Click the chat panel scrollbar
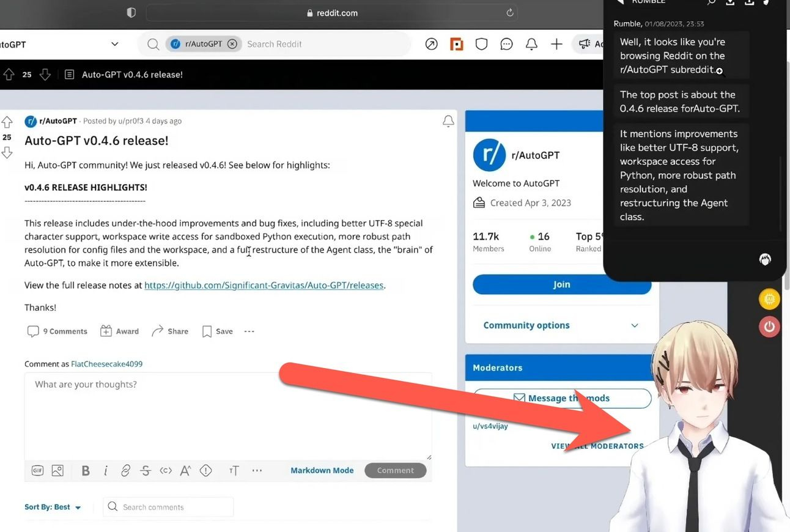This screenshot has height=532, width=790. pyautogui.click(x=780, y=194)
